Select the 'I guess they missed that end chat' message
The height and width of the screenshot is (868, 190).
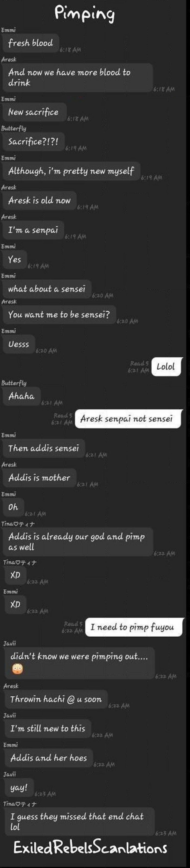[80, 822]
